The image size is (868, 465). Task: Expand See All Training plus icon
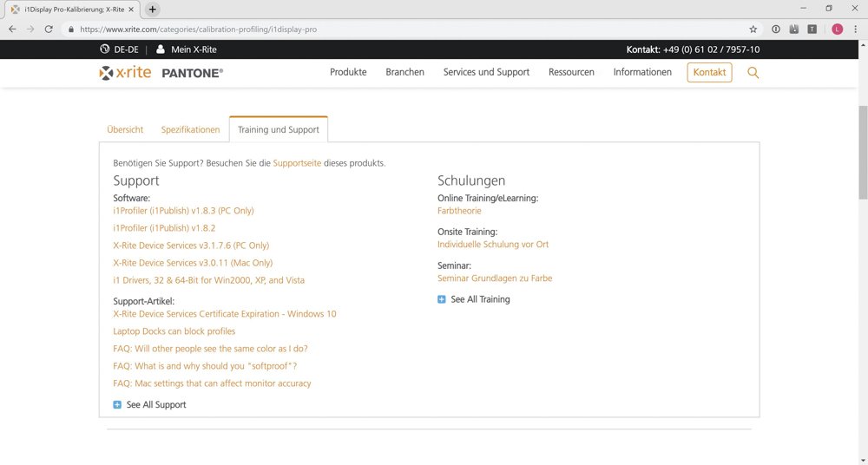(442, 299)
